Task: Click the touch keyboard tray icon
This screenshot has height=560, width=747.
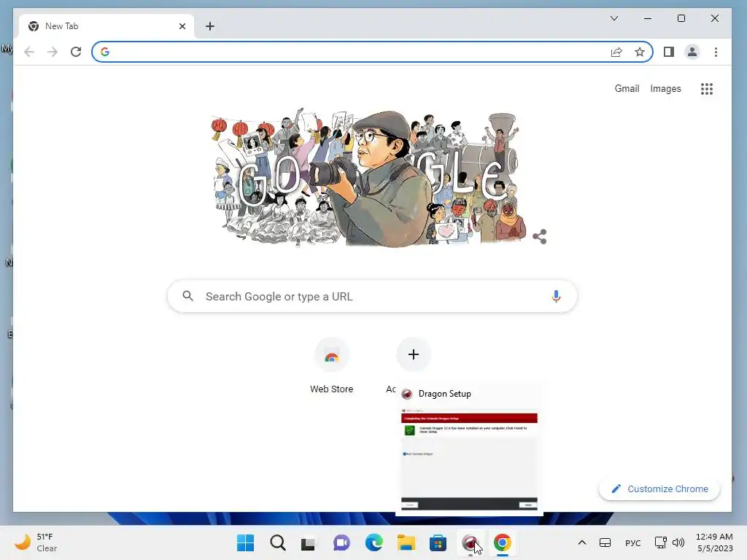Action: pos(605,542)
